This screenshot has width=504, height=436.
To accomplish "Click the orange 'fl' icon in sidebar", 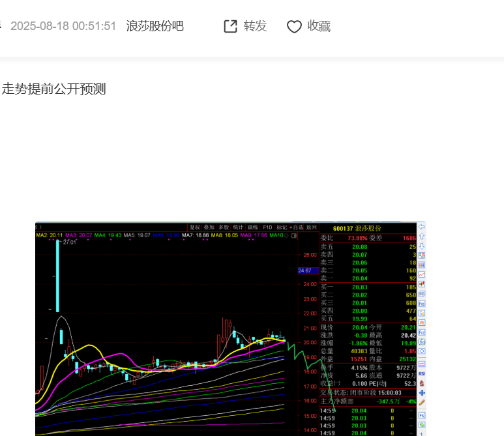I will tap(422, 323).
